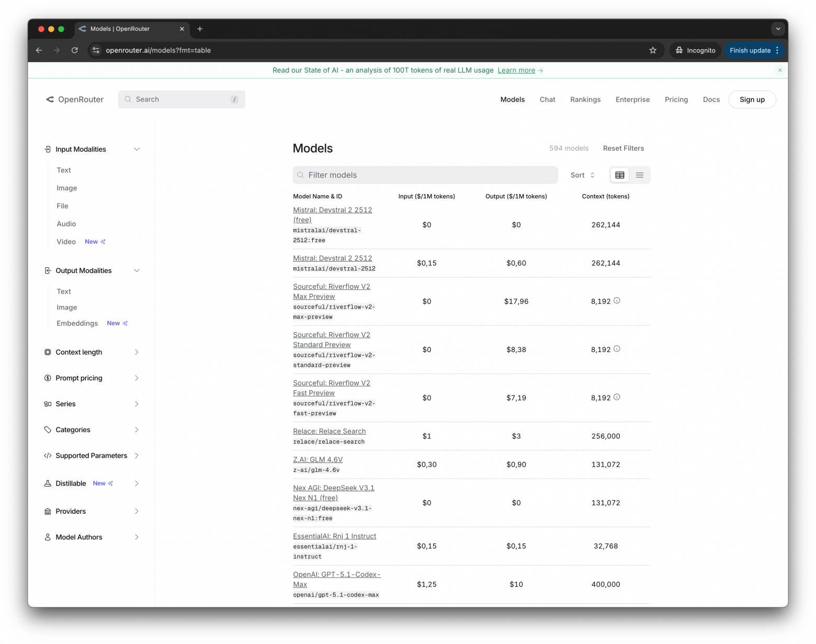This screenshot has height=644, width=816.
Task: Open the Rankings menu item
Action: [585, 99]
